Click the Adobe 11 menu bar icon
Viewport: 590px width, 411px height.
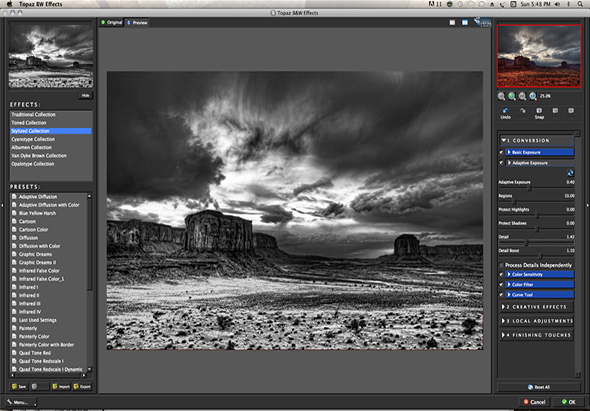pyautogui.click(x=435, y=4)
